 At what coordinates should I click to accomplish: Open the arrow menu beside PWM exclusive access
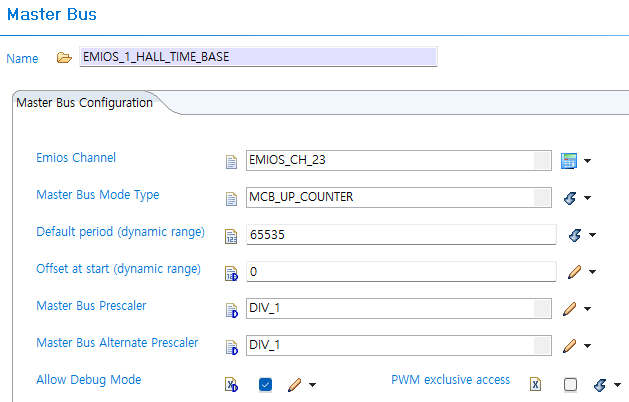pos(617,385)
